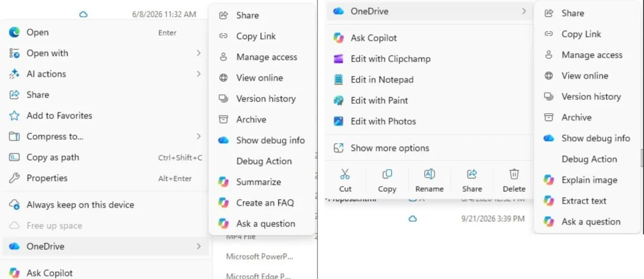Click the scissors Cut icon

click(345, 174)
